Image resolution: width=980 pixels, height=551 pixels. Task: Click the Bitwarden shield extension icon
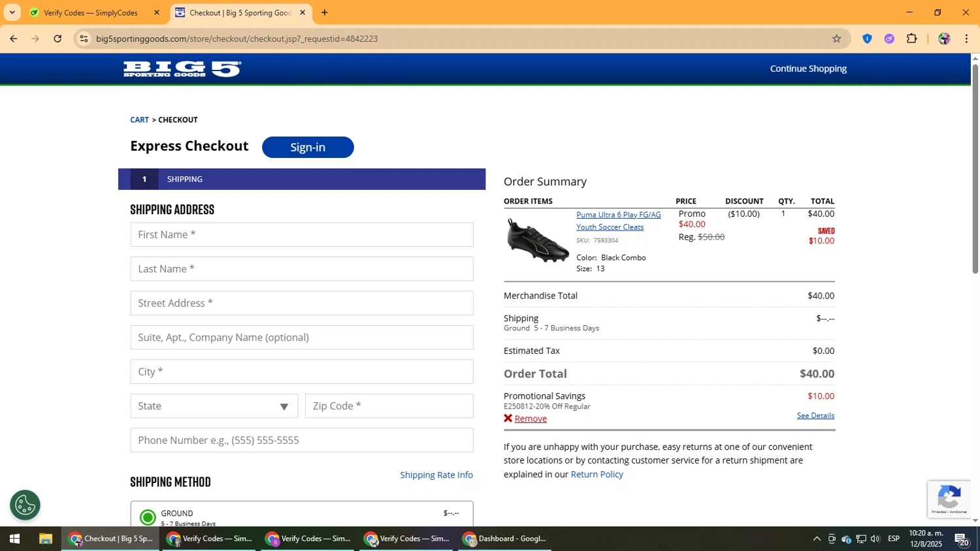[867, 39]
